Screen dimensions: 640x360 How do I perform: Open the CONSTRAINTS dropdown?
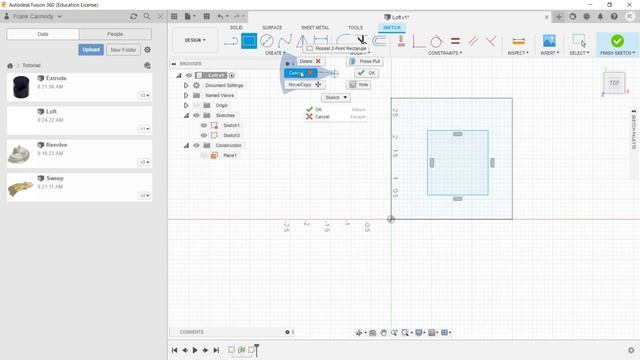[x=445, y=53]
